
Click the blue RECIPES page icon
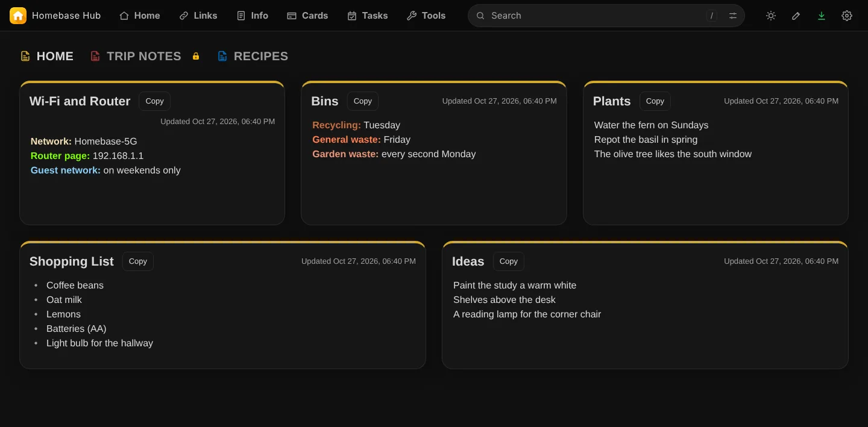(x=222, y=56)
